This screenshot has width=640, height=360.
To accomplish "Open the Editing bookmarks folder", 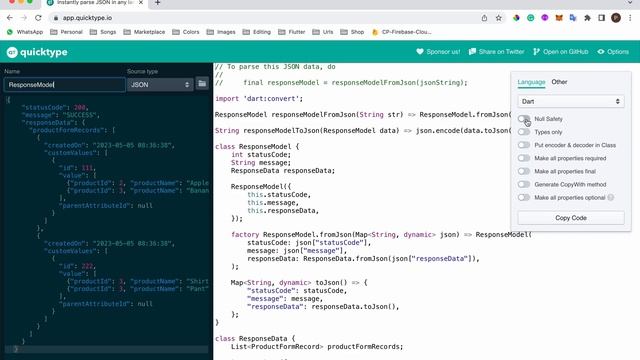I will [x=256, y=32].
